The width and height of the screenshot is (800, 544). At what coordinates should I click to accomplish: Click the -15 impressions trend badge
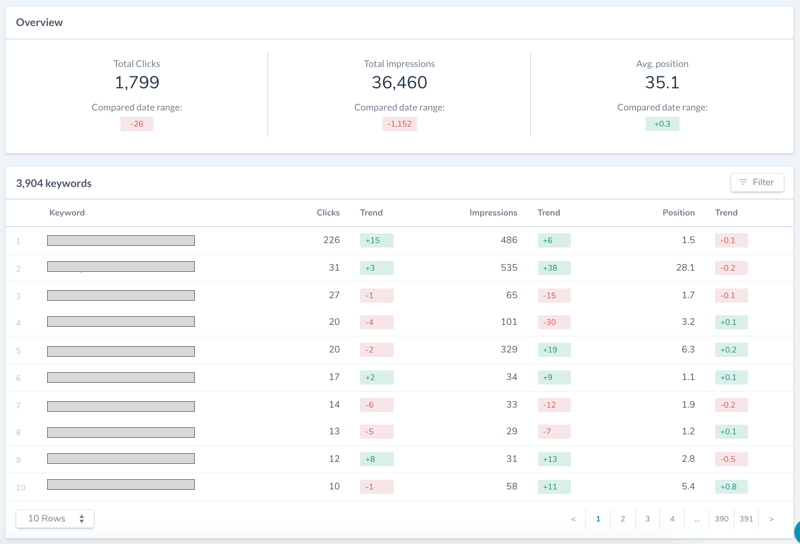point(554,295)
